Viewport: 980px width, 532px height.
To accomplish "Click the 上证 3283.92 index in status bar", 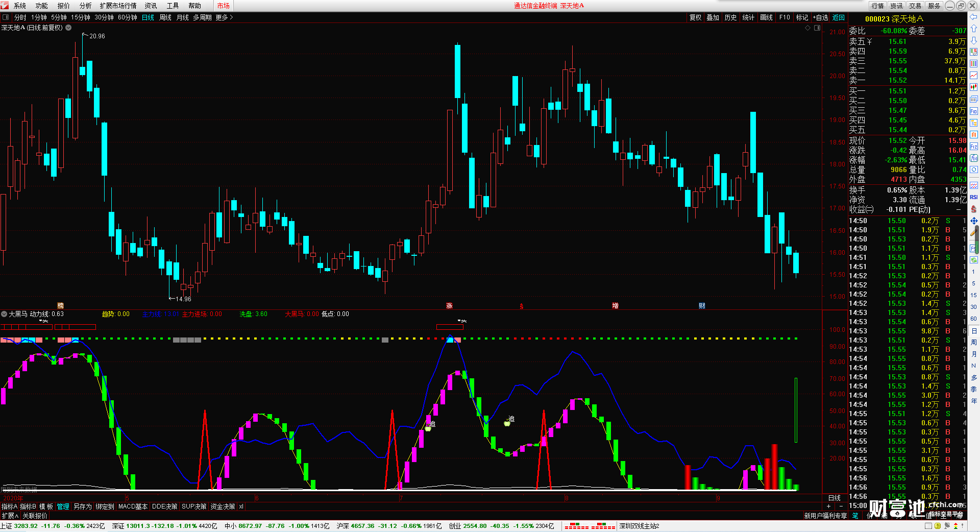I will click(x=53, y=526).
